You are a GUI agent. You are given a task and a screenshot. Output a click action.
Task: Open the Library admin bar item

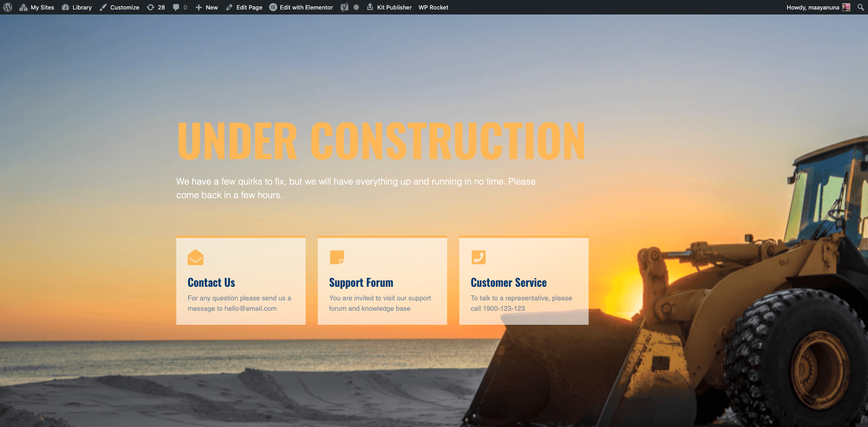tap(77, 7)
